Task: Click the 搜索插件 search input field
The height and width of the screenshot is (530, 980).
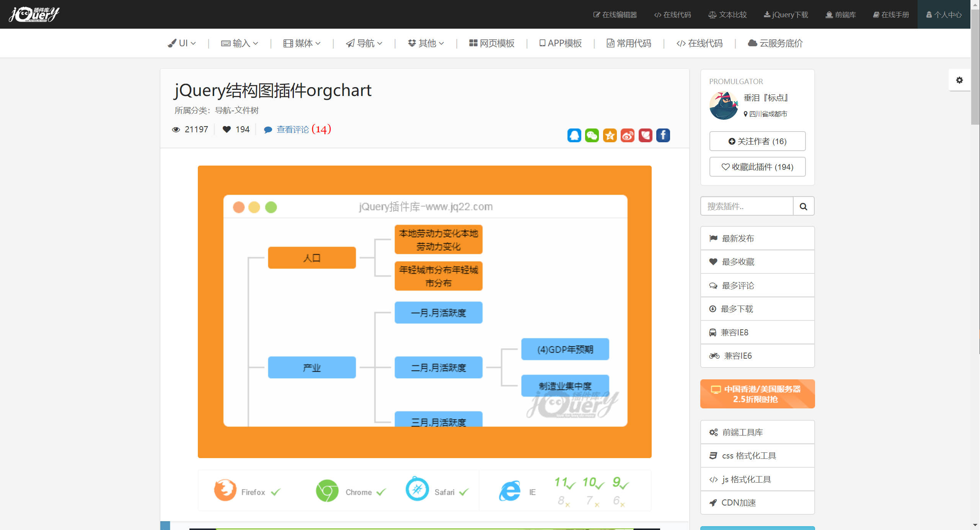Action: coord(746,206)
